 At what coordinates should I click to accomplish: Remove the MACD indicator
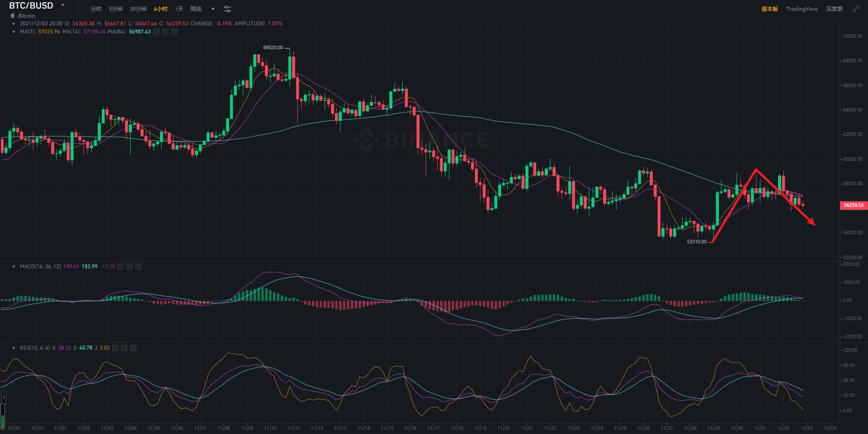click(x=138, y=266)
